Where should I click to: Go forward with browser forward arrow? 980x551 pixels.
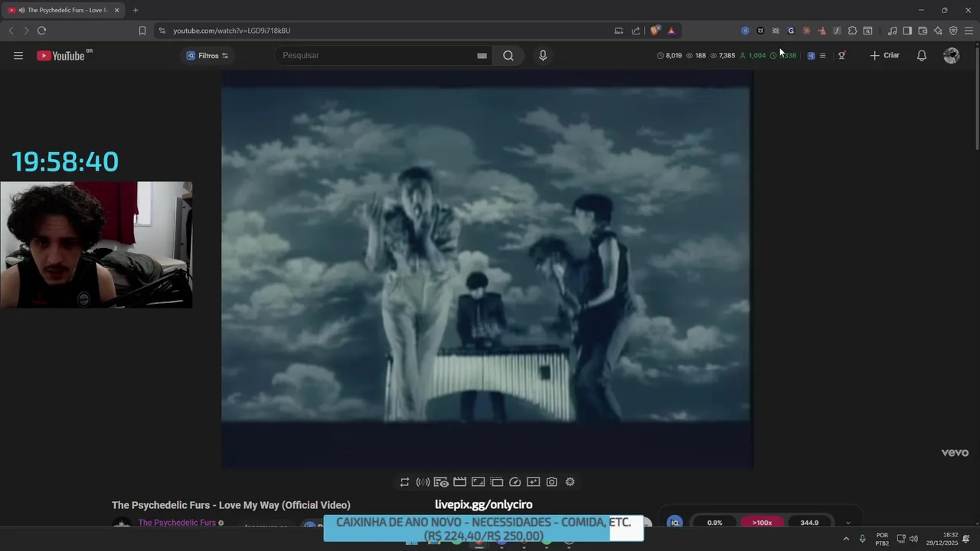[x=25, y=31]
